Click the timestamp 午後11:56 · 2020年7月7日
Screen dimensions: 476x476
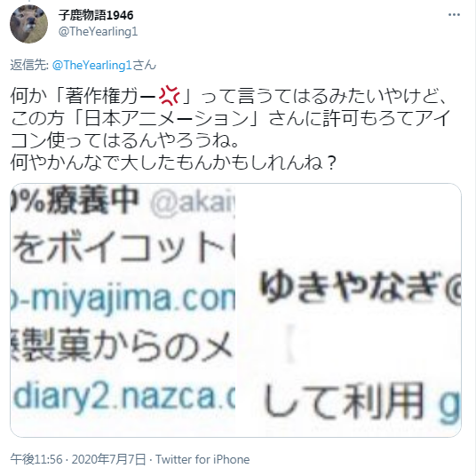(x=78, y=459)
